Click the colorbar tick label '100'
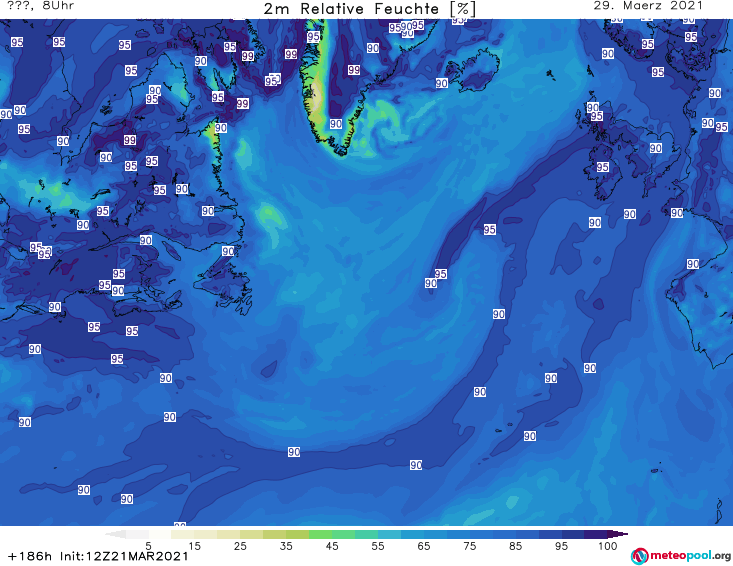This screenshot has height=566, width=733. (x=608, y=546)
